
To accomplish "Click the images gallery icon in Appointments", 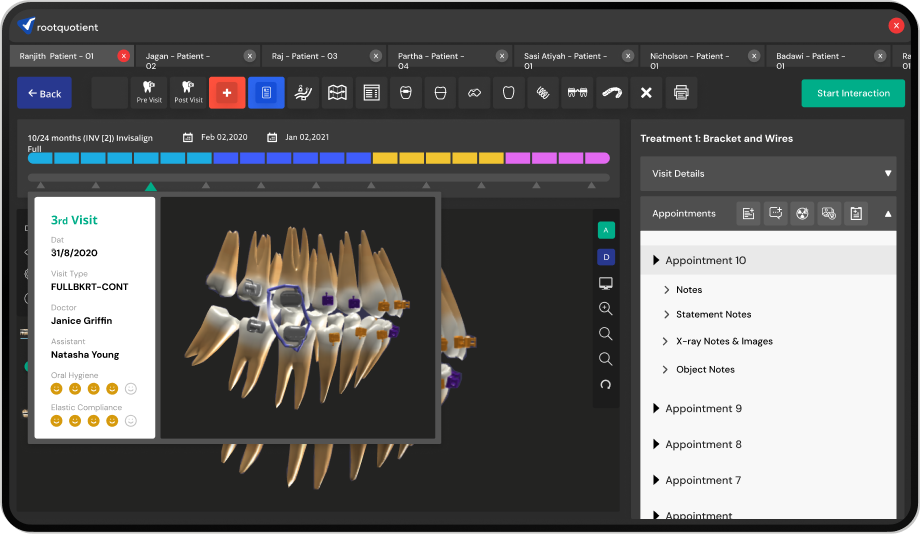I will tap(829, 214).
